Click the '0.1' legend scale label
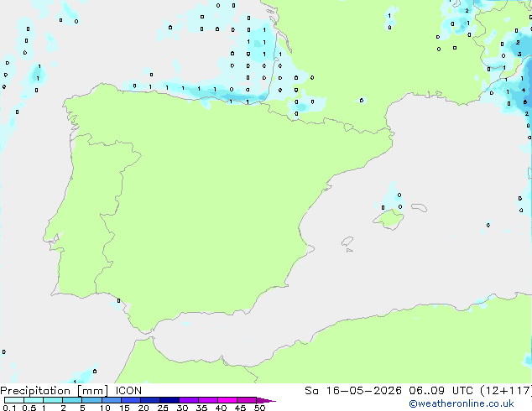The width and height of the screenshot is (532, 411). tap(9, 408)
